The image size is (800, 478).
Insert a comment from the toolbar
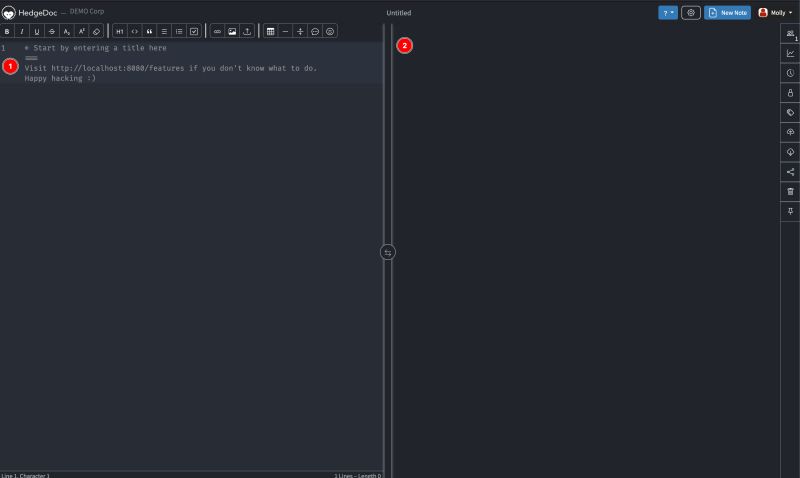click(315, 32)
